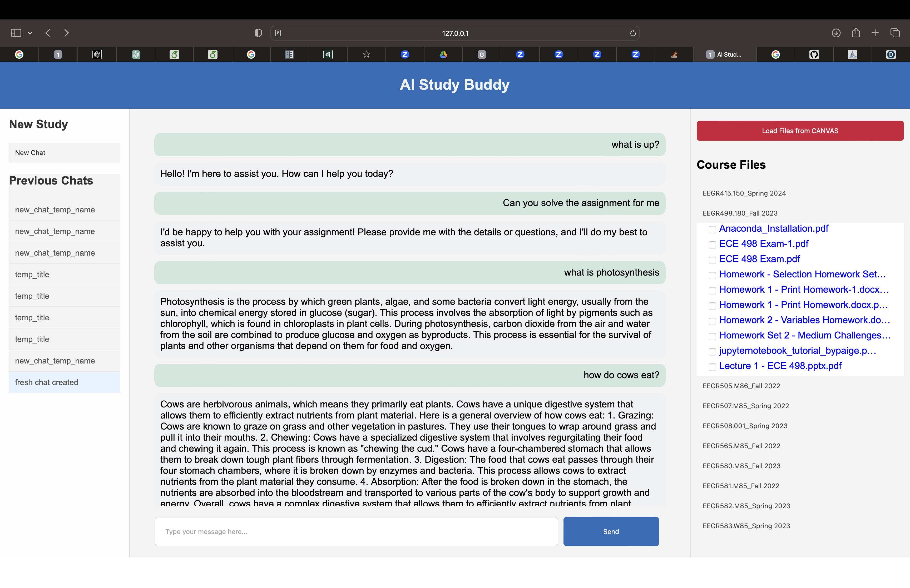Check the Lecture 1 - ECE 498.pptx.pdf checkbox
The image size is (910, 588).
coord(712,367)
